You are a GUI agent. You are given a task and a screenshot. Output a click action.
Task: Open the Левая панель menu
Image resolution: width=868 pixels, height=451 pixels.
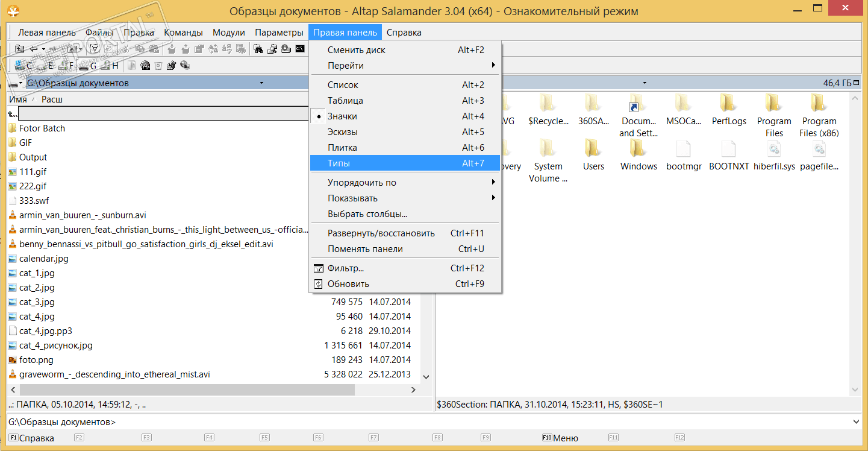(x=47, y=33)
